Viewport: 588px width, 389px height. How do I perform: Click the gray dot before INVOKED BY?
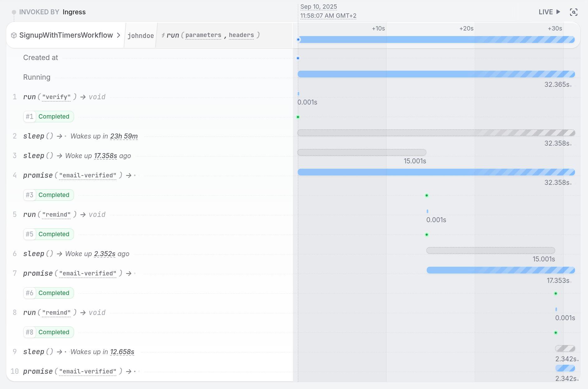(x=14, y=12)
